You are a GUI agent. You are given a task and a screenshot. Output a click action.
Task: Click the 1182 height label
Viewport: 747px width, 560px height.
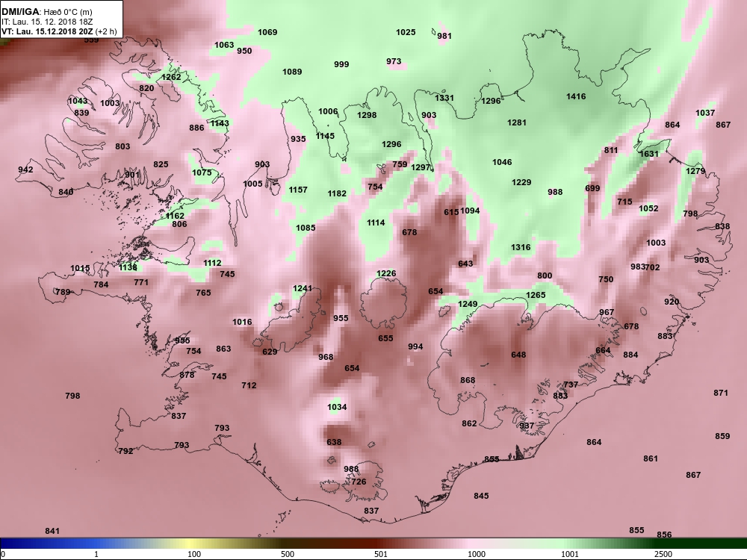click(x=337, y=193)
